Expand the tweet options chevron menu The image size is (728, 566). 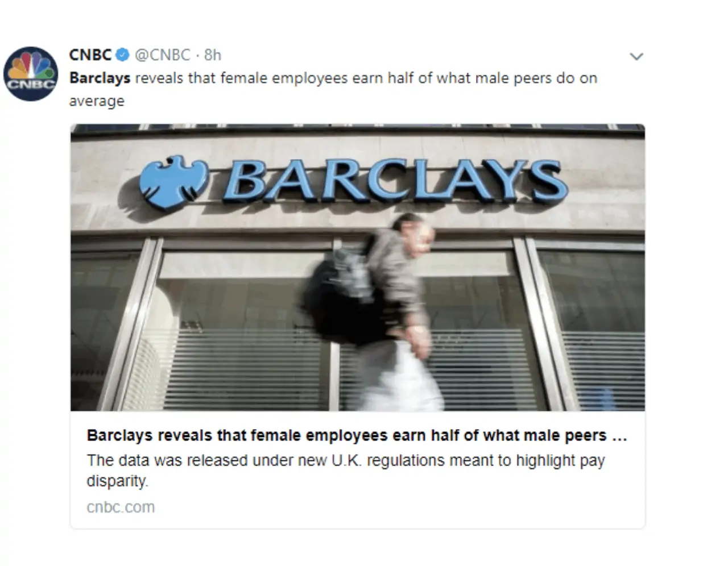[636, 56]
